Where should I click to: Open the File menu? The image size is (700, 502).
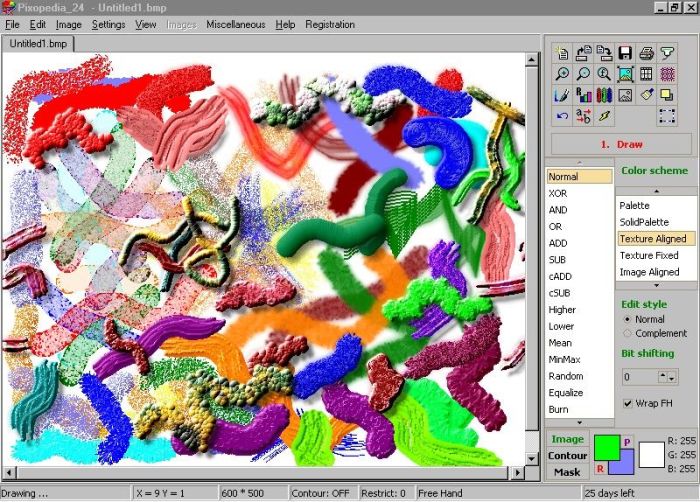click(12, 25)
